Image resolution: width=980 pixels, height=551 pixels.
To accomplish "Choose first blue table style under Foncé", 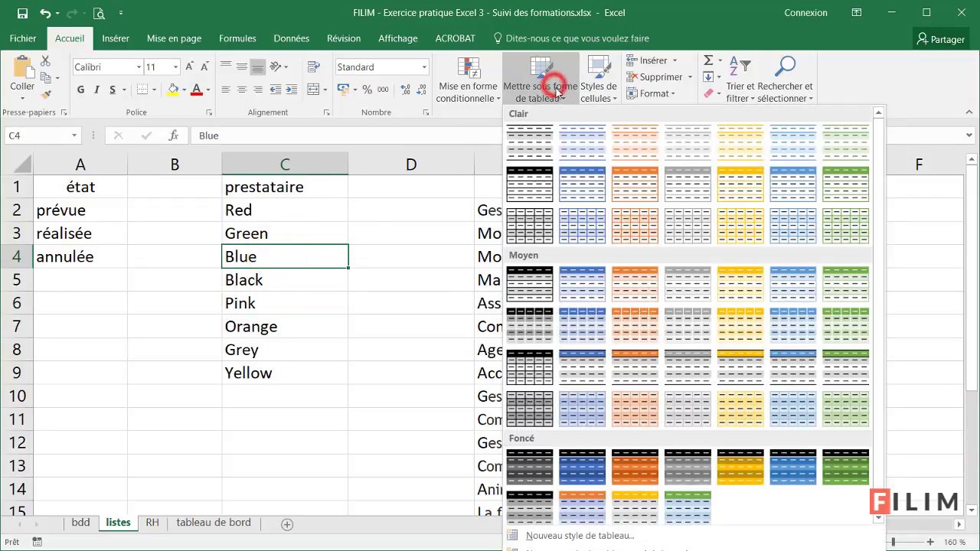I will click(x=582, y=467).
